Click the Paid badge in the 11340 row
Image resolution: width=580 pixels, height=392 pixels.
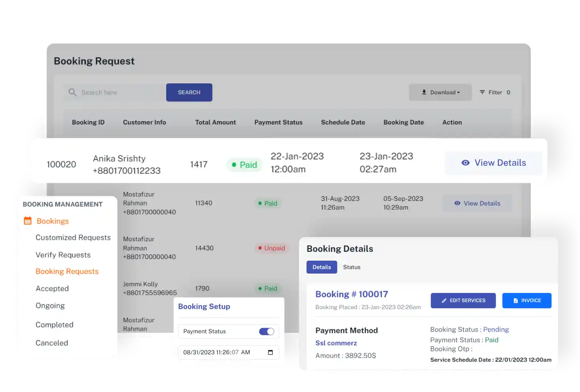pyautogui.click(x=268, y=203)
